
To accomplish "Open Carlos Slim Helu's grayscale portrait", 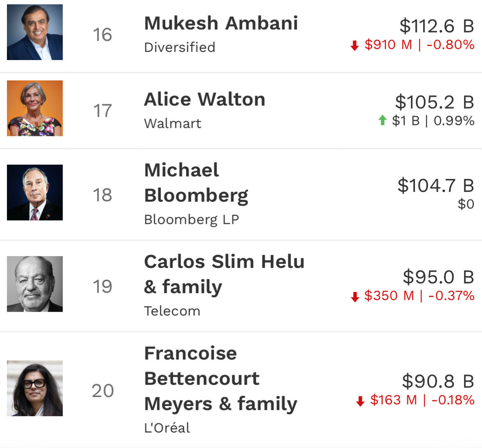I will point(35,284).
